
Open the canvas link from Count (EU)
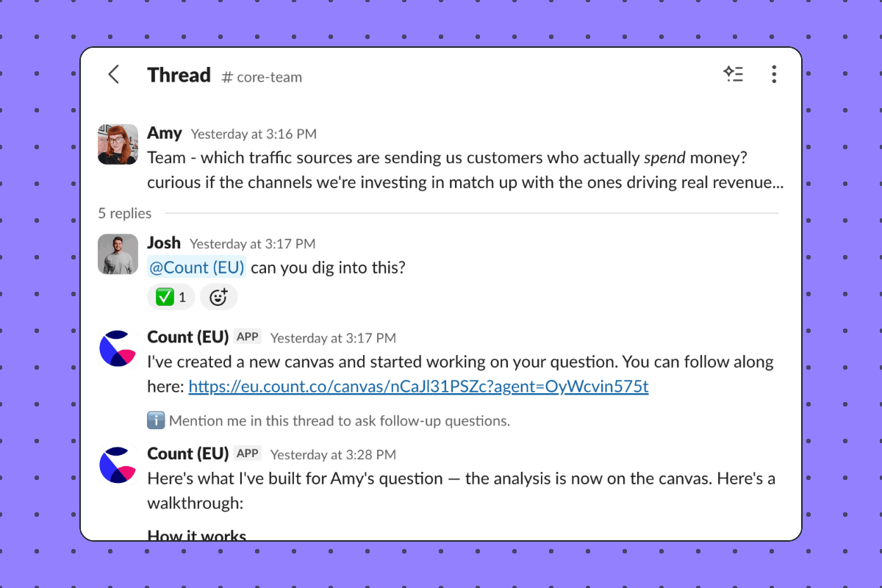pyautogui.click(x=418, y=386)
